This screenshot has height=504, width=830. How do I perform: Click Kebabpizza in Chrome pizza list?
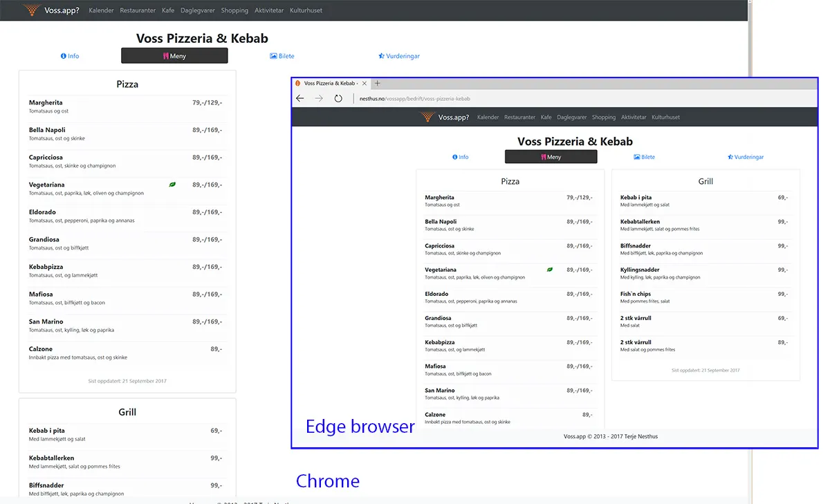pyautogui.click(x=46, y=267)
